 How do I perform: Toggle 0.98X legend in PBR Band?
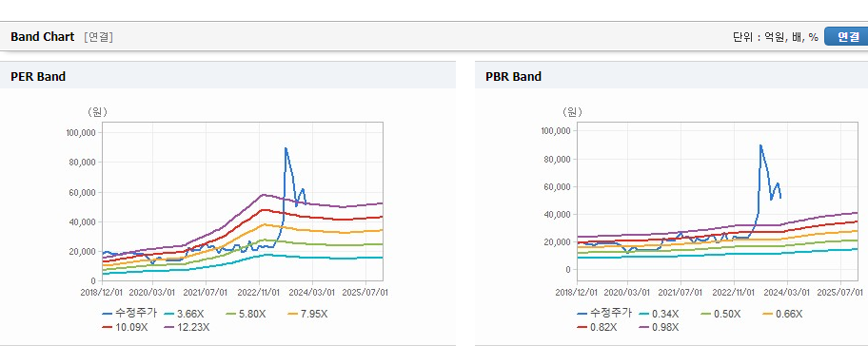pyautogui.click(x=660, y=327)
